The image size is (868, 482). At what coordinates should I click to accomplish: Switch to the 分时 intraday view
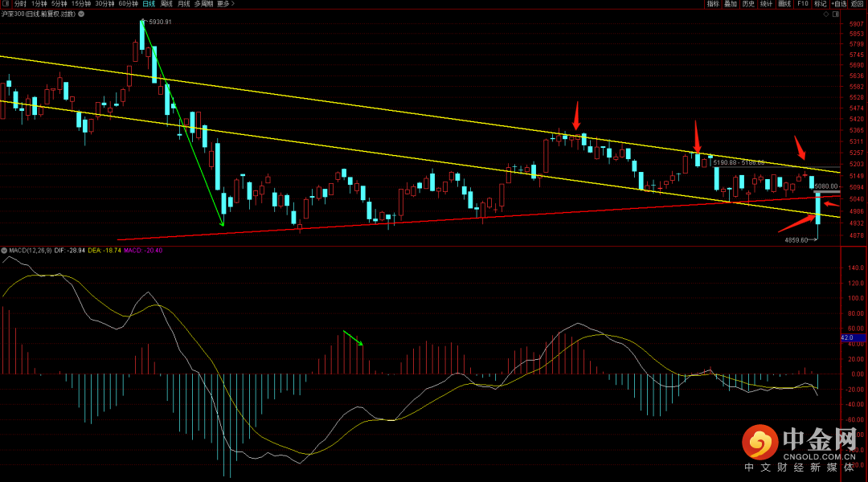(x=20, y=3)
